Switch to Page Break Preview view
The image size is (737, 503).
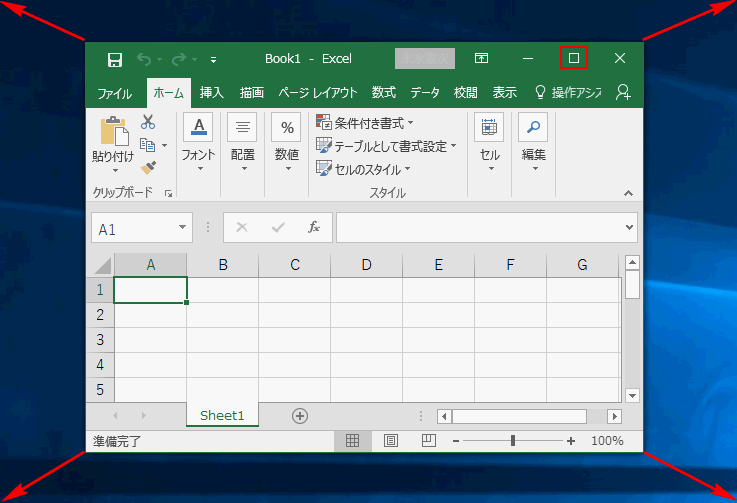[428, 440]
